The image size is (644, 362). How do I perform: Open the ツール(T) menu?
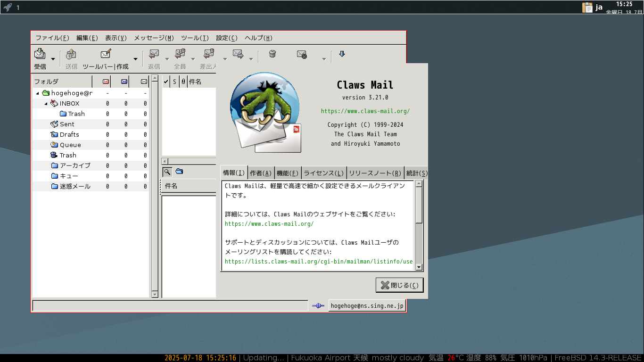pos(195,38)
